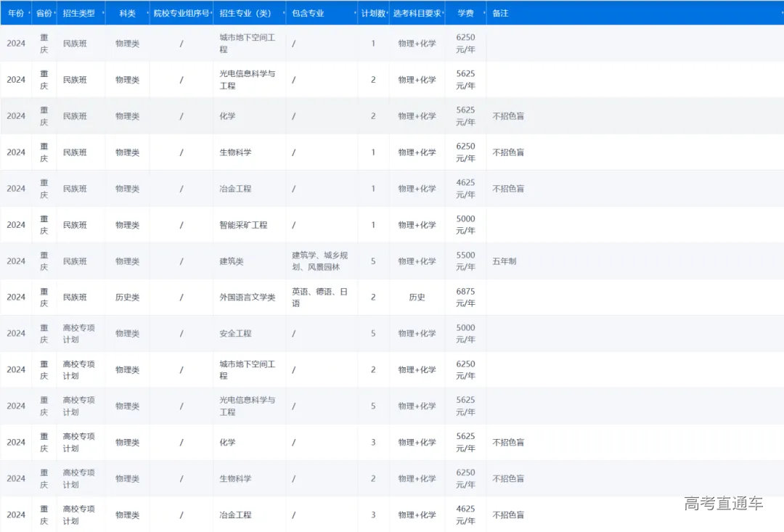Click the 外国语言文学类 major cell
784x532 pixels.
point(248,297)
